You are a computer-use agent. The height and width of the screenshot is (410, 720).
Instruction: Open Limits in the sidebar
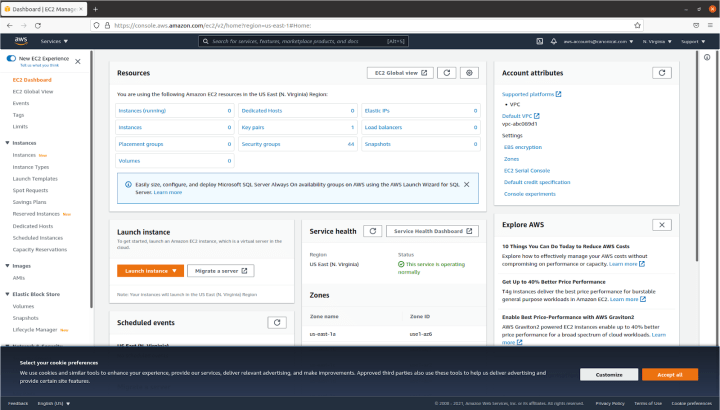click(x=20, y=127)
